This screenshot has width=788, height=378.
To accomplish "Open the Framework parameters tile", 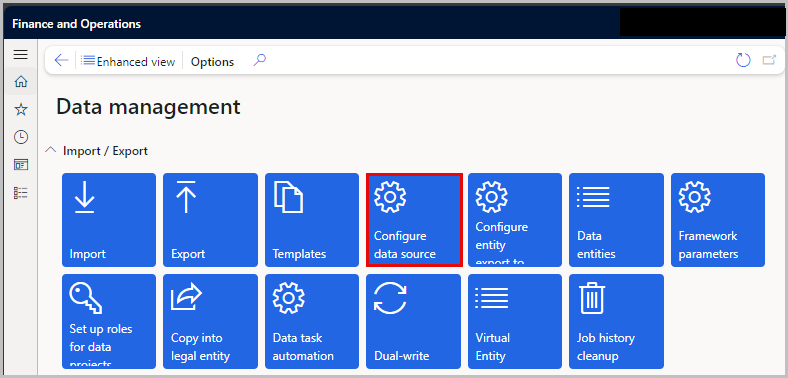I will (x=718, y=220).
